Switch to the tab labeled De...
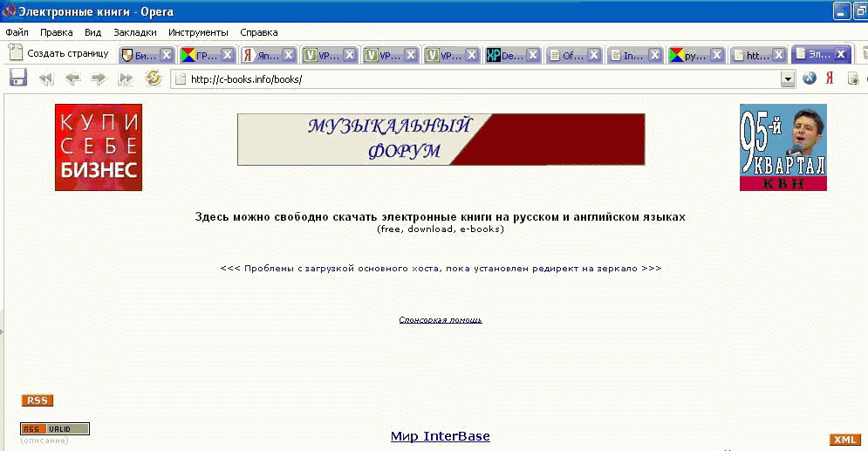868x451 pixels. [x=506, y=55]
